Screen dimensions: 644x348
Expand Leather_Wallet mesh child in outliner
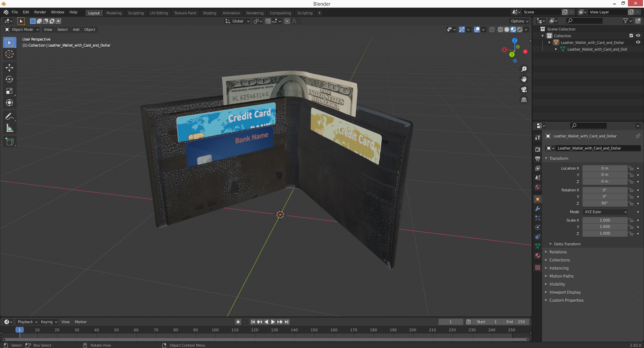556,49
